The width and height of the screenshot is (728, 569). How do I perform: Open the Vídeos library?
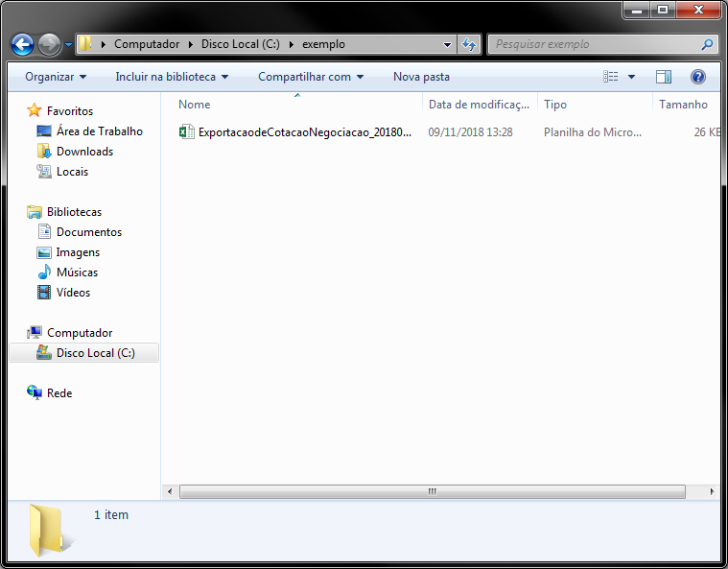(73, 293)
